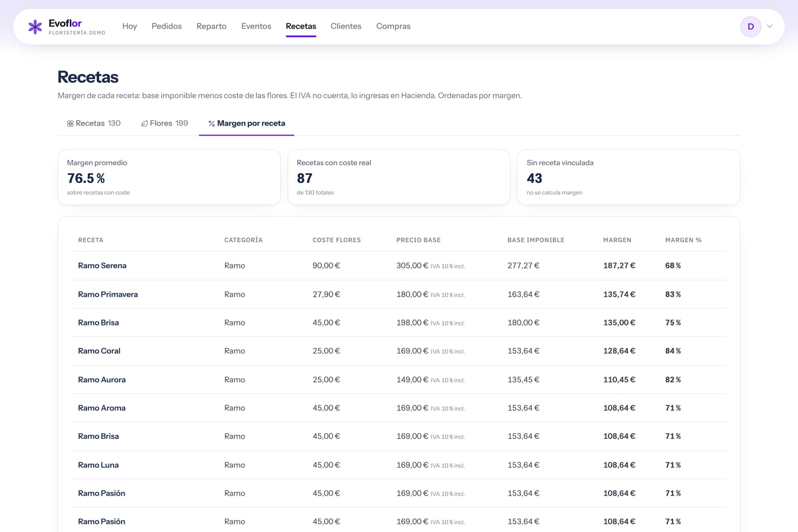Click the 163,64 € taxable base
Viewport: 798px width, 532px height.
(524, 294)
